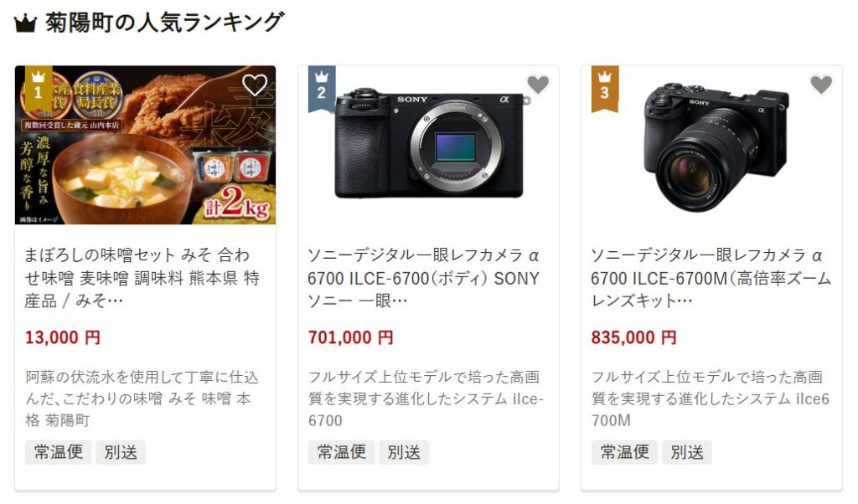
Task: Open まぼろしの味噌セット product title
Action: click(142, 278)
